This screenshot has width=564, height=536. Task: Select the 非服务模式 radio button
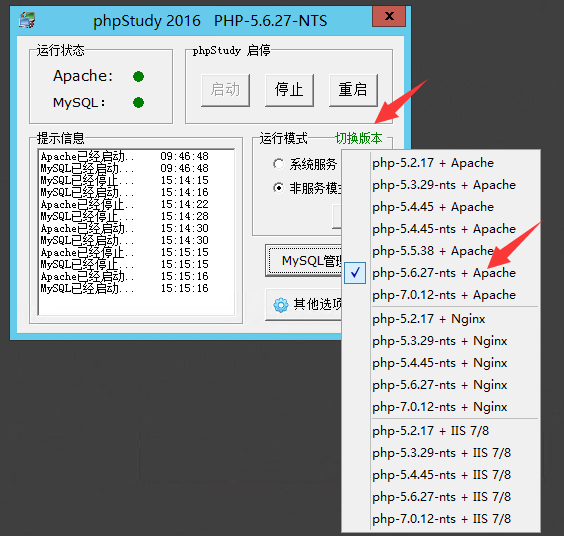click(x=278, y=188)
